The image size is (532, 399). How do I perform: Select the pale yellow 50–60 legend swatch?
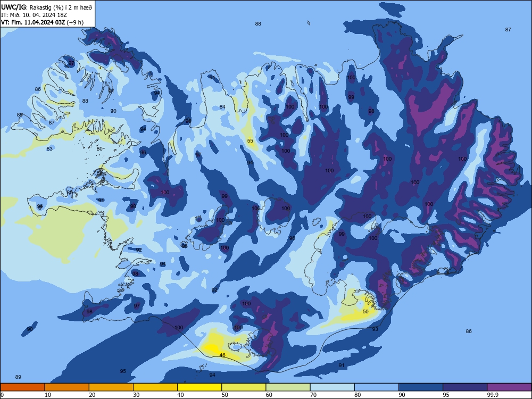click(244, 387)
